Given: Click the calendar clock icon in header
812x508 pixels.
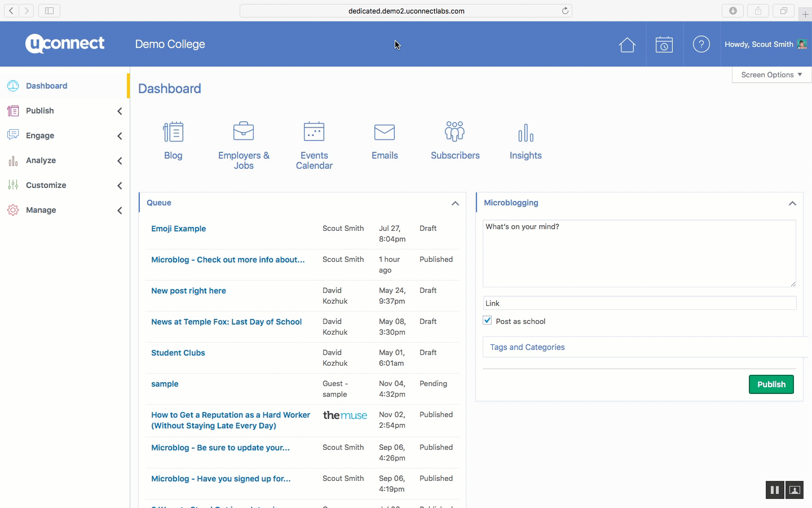Looking at the screenshot, I should pos(664,45).
